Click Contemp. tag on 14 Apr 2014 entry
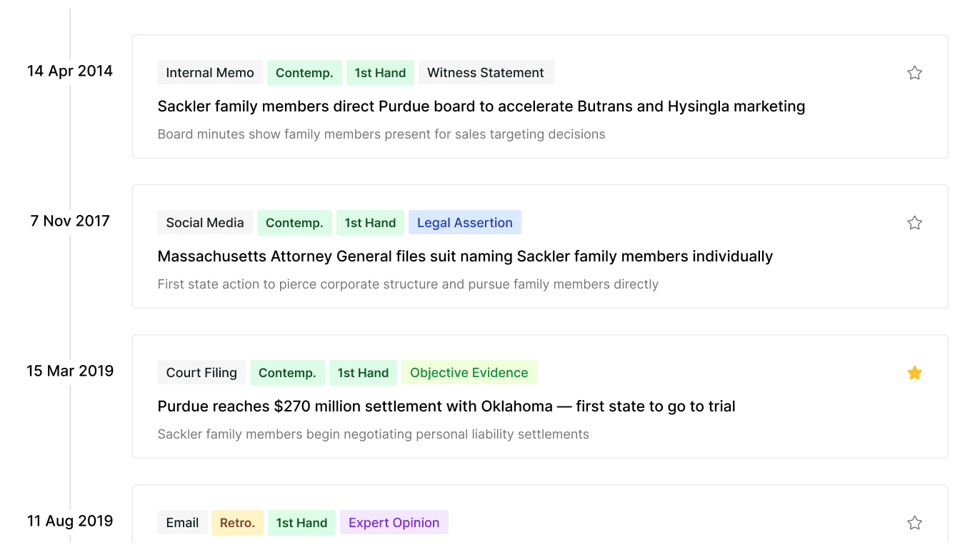Image resolution: width=980 pixels, height=560 pixels. pos(304,73)
